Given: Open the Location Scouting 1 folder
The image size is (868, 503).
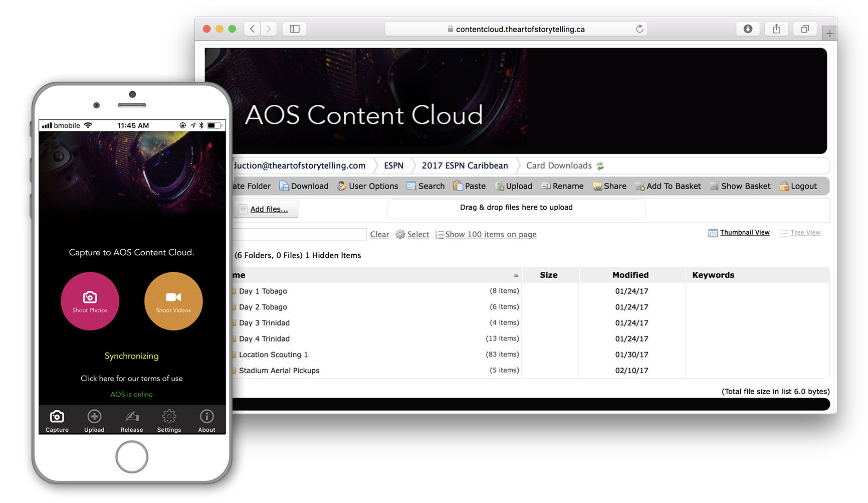Looking at the screenshot, I should [x=273, y=355].
